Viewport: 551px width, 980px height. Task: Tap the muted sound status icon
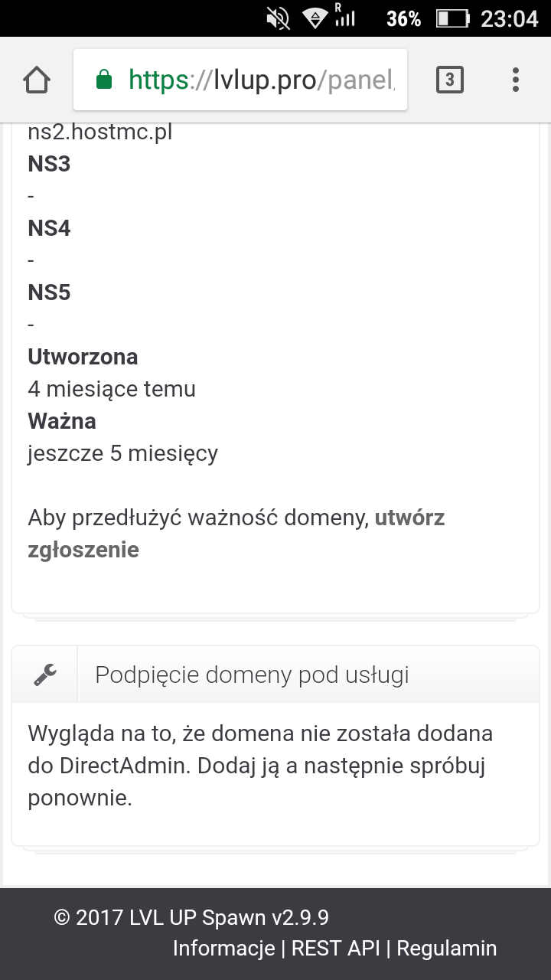tap(278, 18)
